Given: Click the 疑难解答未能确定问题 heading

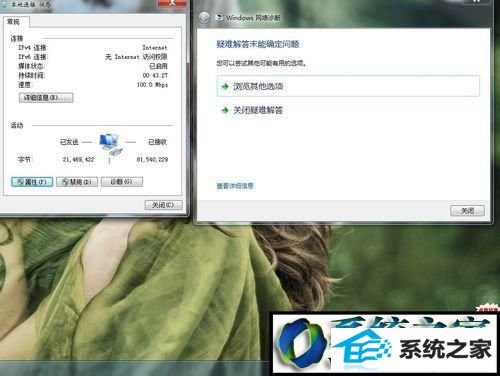Looking at the screenshot, I should pos(258,44).
